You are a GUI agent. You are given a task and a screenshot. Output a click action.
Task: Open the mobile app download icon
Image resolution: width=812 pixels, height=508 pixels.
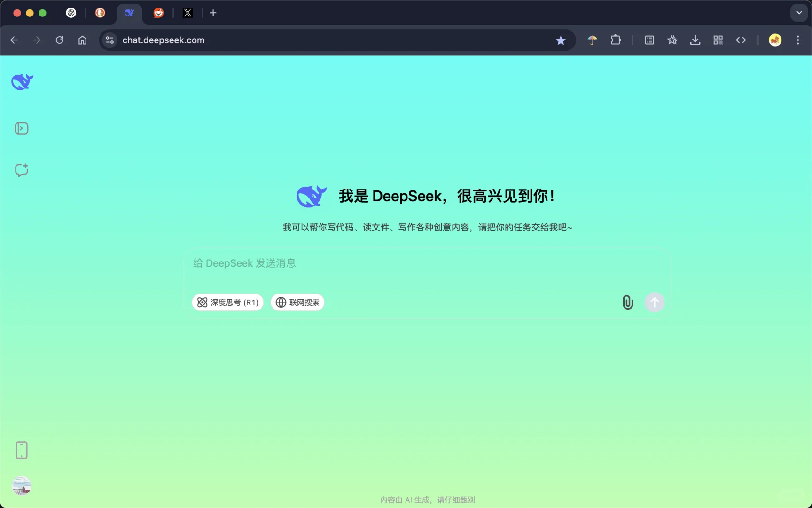click(22, 450)
